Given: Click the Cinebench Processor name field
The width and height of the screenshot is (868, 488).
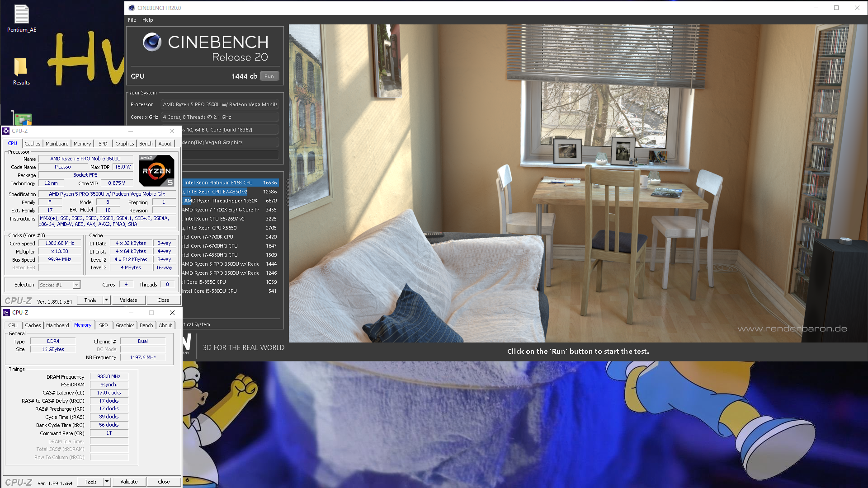Looking at the screenshot, I should click(220, 104).
